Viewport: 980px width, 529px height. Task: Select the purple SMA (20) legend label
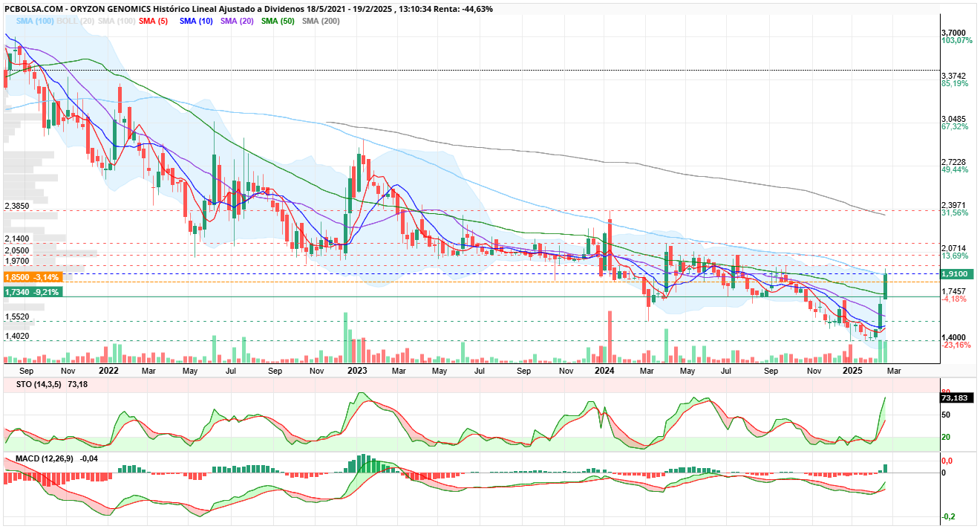237,21
